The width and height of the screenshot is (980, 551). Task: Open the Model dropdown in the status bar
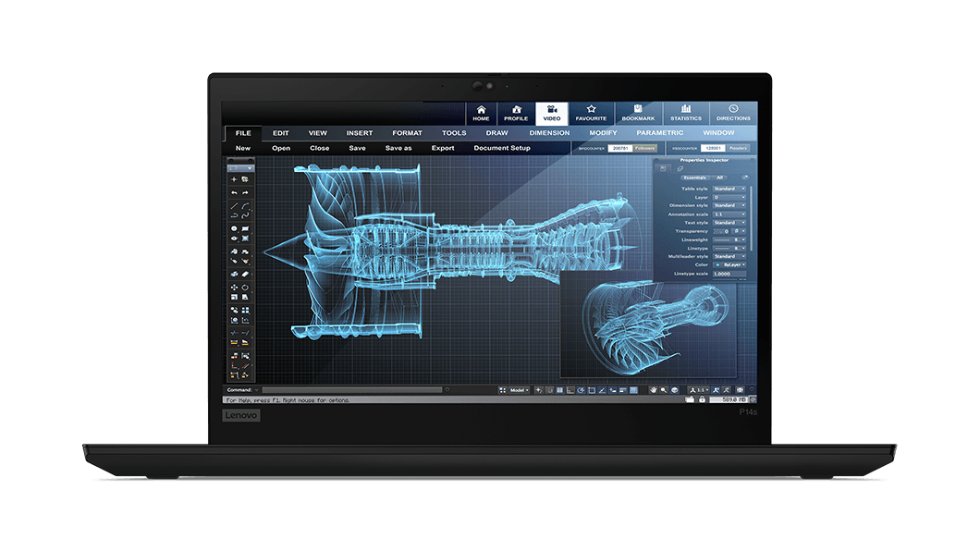tap(517, 390)
